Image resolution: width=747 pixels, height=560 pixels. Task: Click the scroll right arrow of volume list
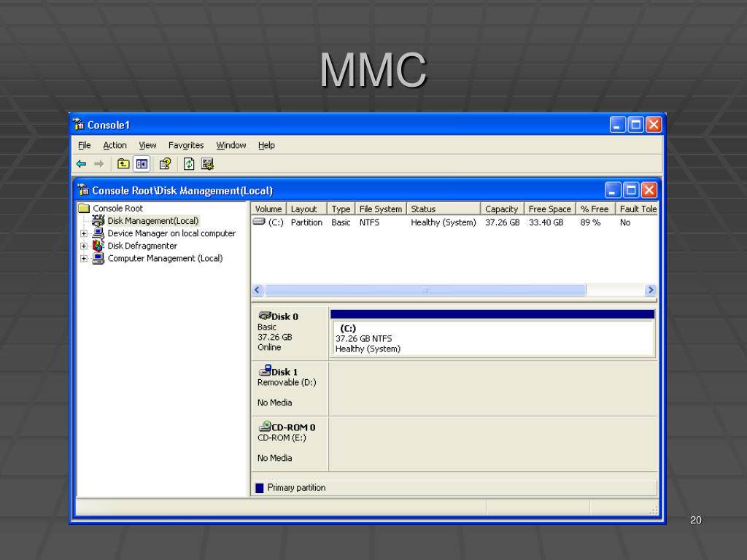[651, 290]
